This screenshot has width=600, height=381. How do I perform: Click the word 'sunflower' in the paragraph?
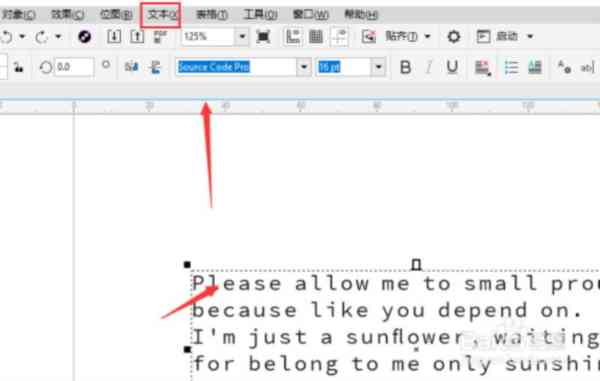404,337
